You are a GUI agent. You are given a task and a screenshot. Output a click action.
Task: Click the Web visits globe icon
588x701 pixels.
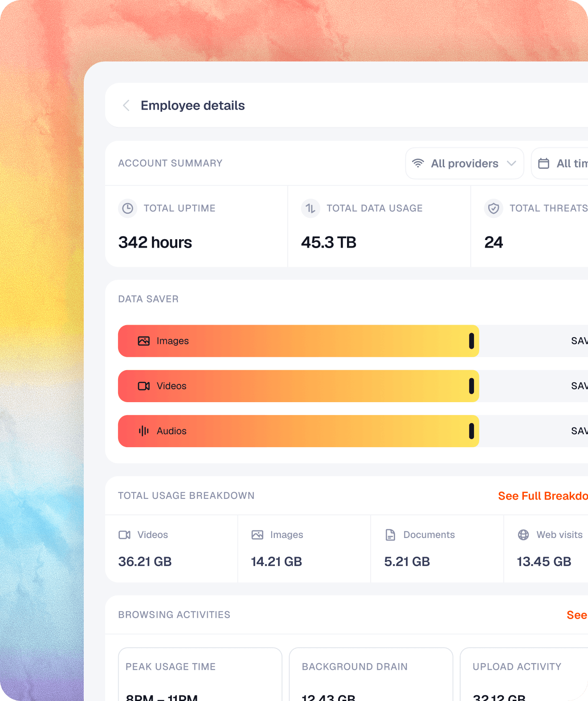523,534
